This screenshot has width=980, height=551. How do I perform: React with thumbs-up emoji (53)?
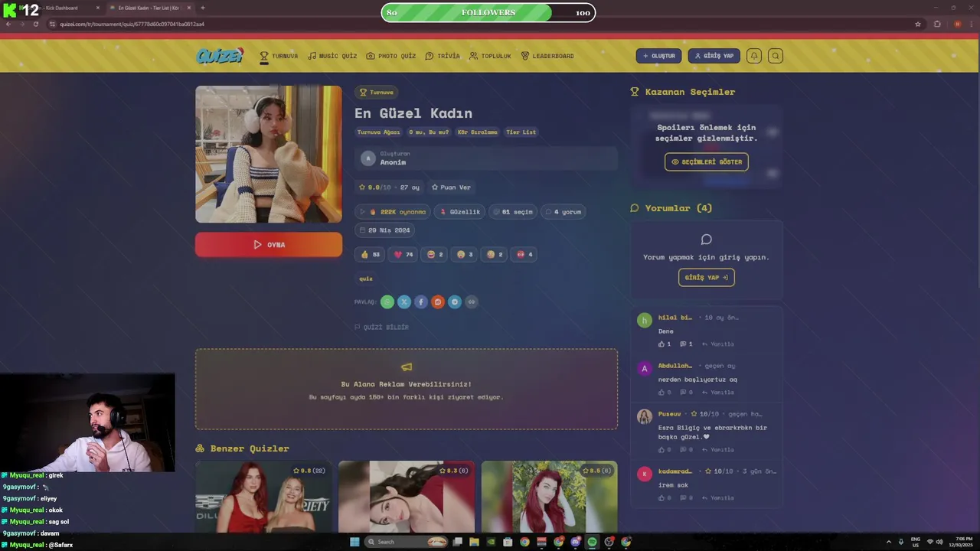(x=371, y=254)
